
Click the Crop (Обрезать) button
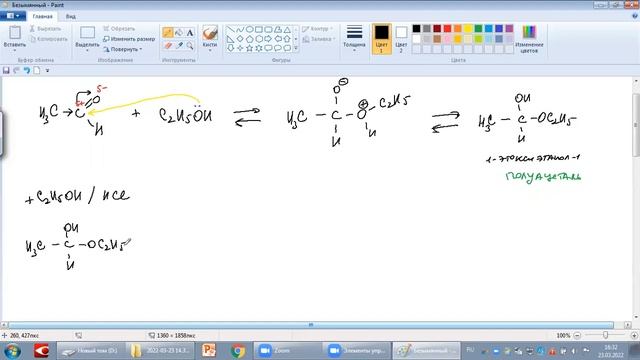coord(119,29)
